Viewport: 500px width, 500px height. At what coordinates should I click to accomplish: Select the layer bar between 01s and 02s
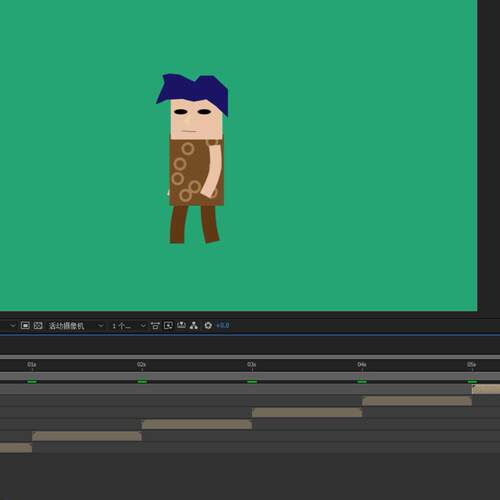tap(87, 436)
